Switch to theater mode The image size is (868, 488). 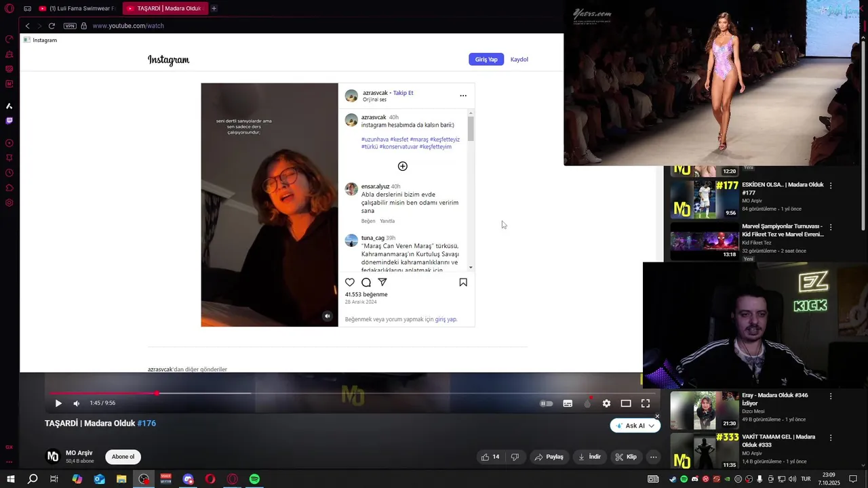(x=626, y=403)
